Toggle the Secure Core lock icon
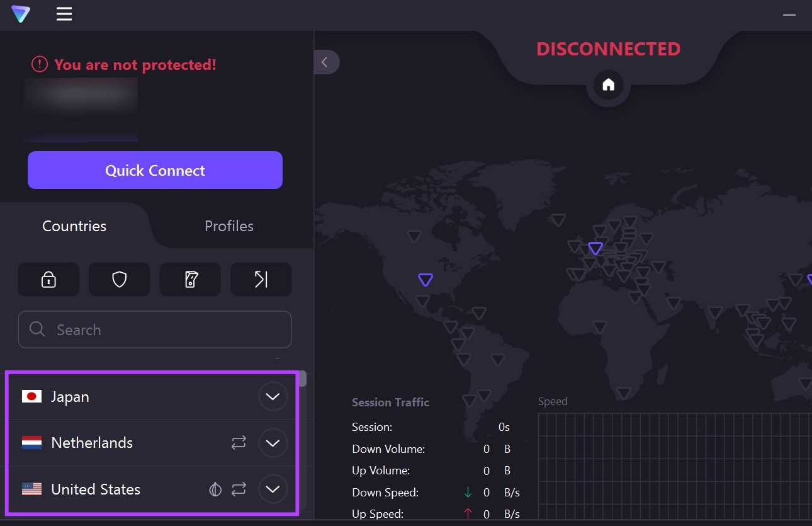 tap(48, 279)
